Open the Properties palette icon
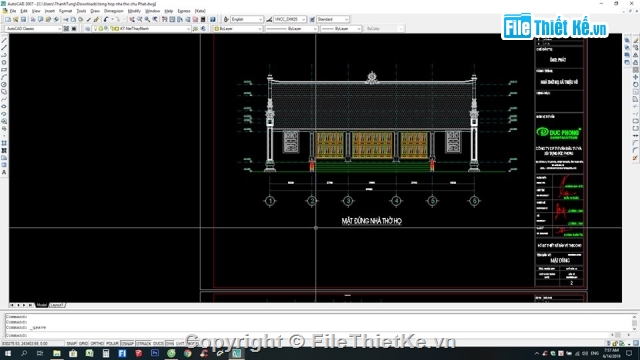The image size is (640, 360). (164, 19)
